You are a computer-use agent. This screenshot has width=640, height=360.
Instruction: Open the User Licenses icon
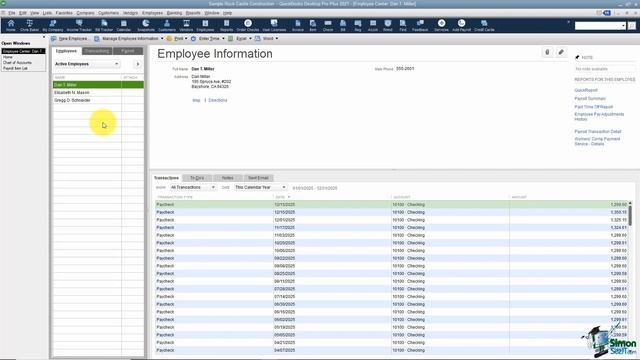(274, 25)
